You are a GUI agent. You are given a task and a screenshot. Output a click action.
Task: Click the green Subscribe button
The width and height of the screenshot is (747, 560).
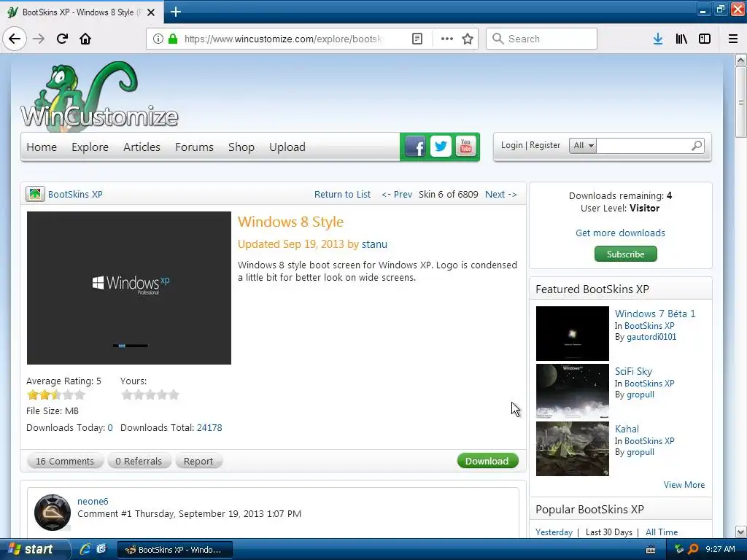[625, 254]
